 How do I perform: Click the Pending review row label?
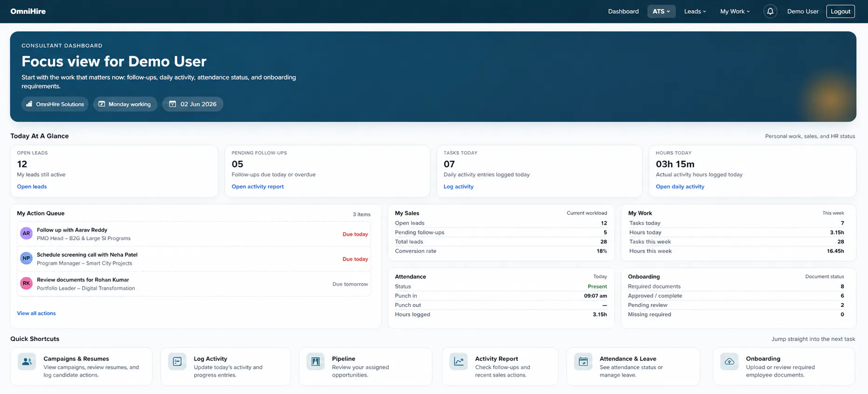pos(648,305)
